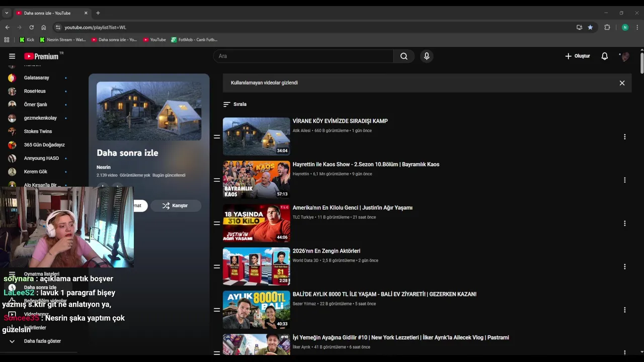This screenshot has width=644, height=362.
Task: Open tab search dropdown arrow
Action: (x=7, y=13)
